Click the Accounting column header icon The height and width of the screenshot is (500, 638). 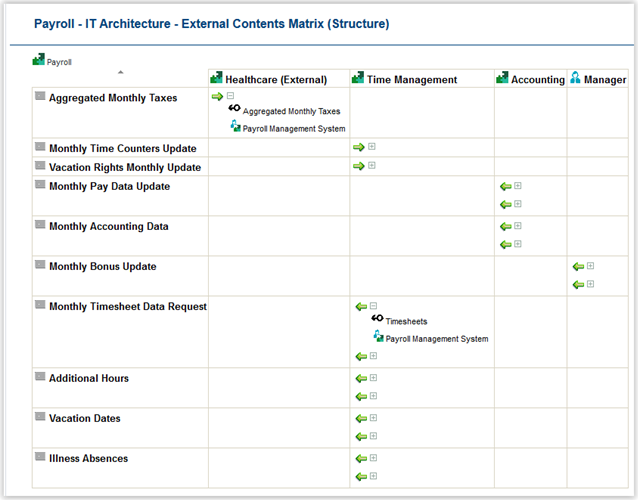(x=502, y=79)
